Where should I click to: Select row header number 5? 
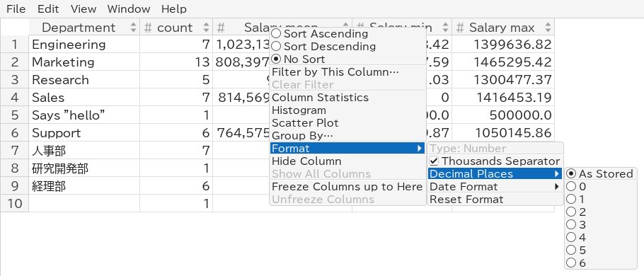click(x=14, y=115)
